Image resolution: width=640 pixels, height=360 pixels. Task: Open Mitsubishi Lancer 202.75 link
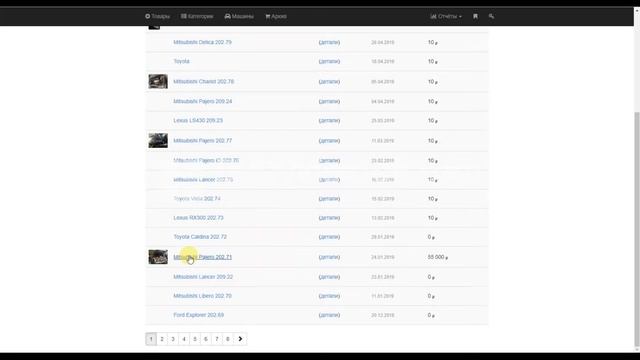coord(203,180)
